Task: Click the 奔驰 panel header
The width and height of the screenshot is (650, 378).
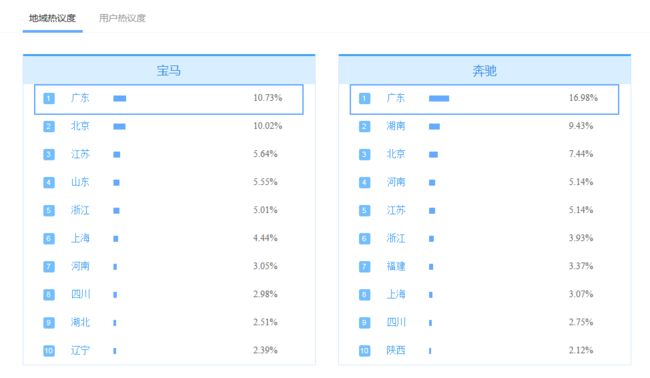Action: tap(485, 70)
